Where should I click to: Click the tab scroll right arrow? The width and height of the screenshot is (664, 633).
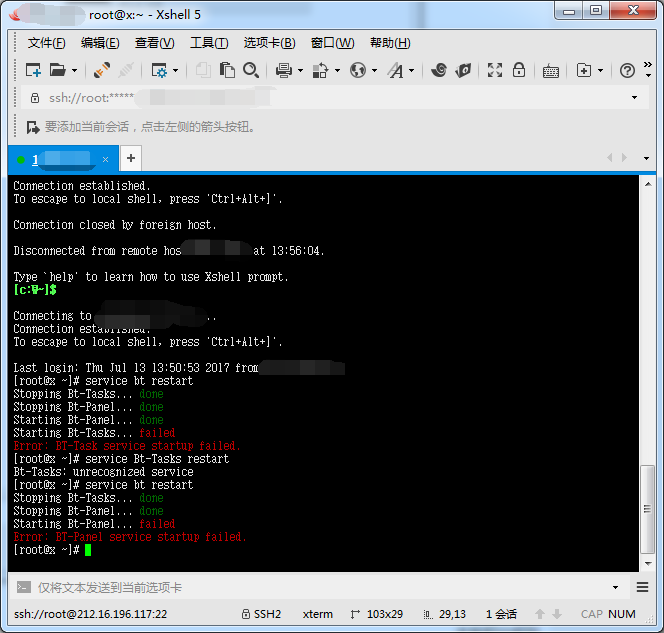[624, 158]
